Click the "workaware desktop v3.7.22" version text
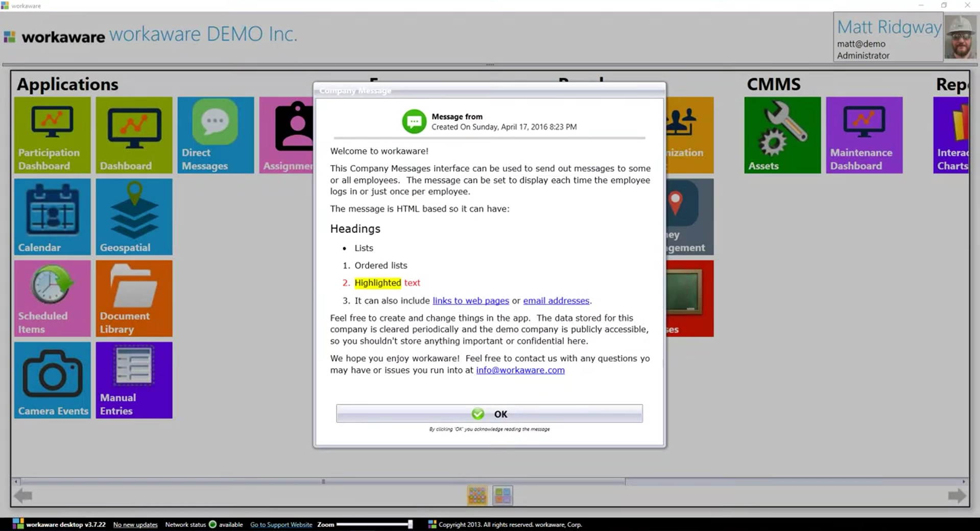Image resolution: width=980 pixels, height=531 pixels. coord(66,525)
